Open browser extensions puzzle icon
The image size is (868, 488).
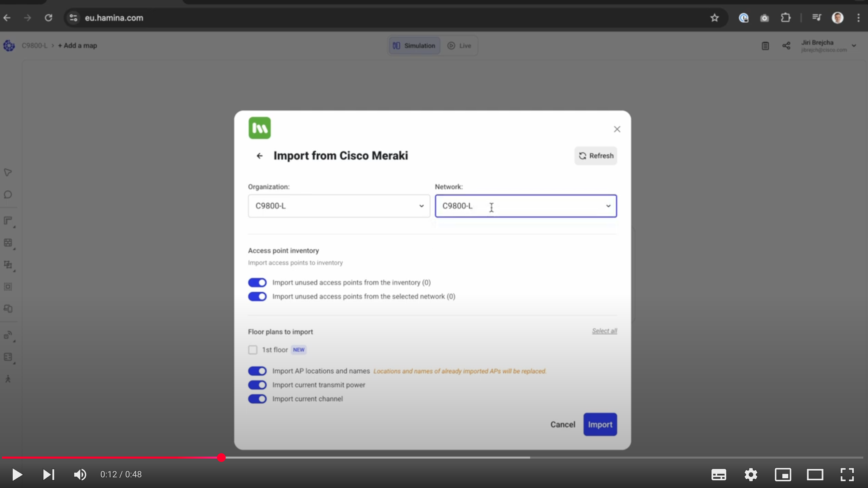click(x=785, y=18)
